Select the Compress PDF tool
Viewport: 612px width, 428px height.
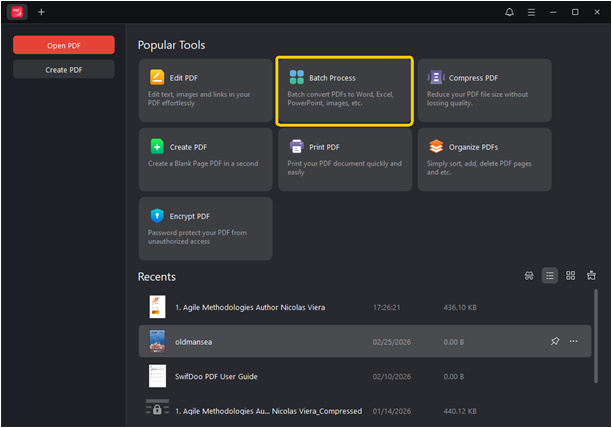pos(484,91)
